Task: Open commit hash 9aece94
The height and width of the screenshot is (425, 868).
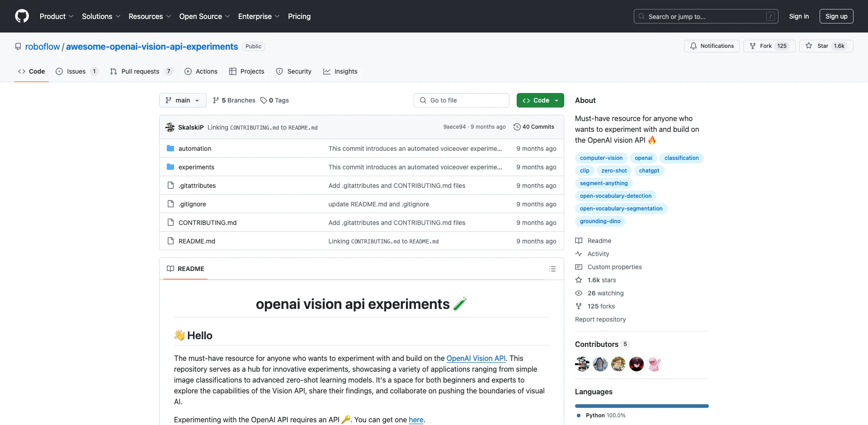Action: pos(454,127)
